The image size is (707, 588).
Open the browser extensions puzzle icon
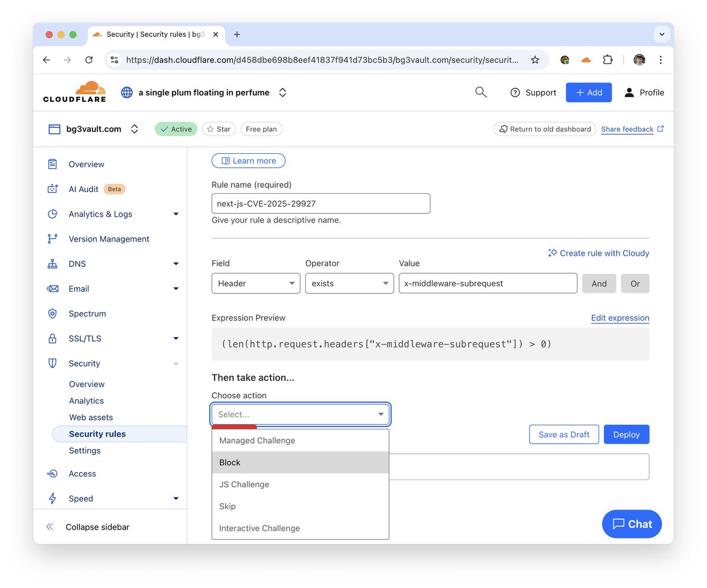click(607, 60)
